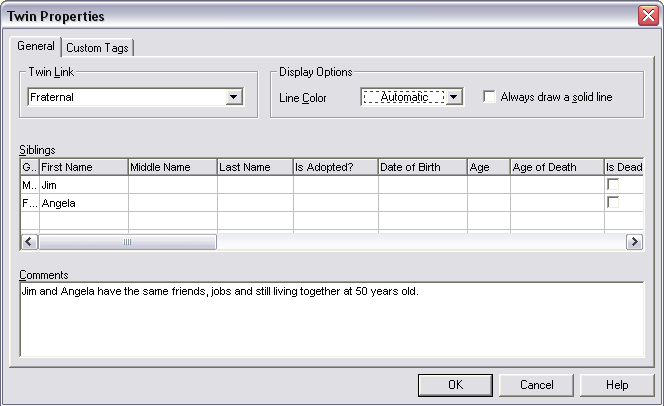Screen dimensions: 664x406
Task: Open the Help button
Action: (617, 385)
